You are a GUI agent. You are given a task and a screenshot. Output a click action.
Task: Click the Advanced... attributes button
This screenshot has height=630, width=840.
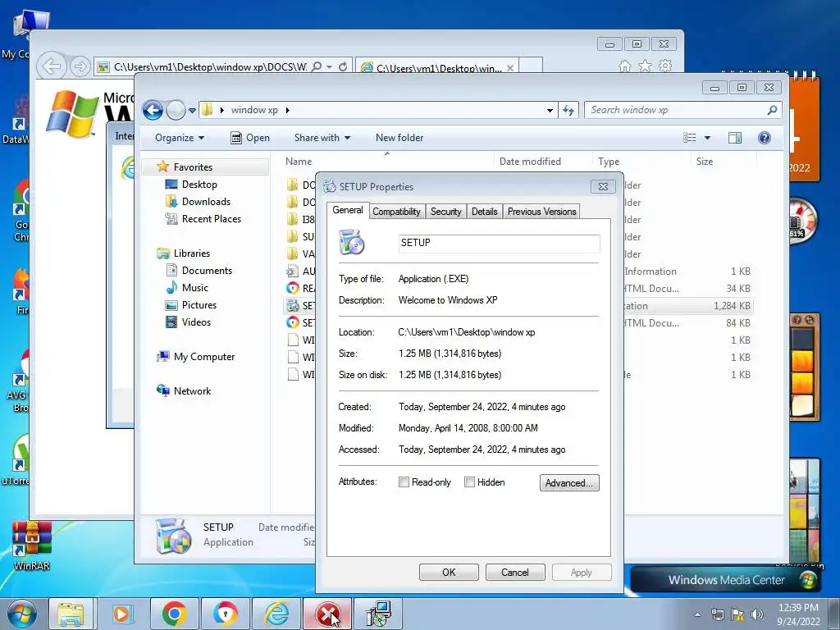(569, 482)
